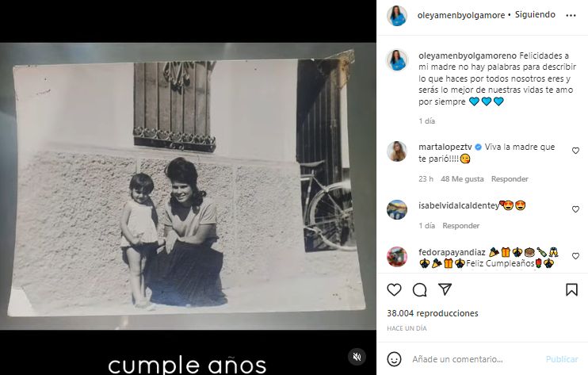Click Responder under martalopeztv's comment
Viewport: 588px width, 375px height.
[x=510, y=179]
